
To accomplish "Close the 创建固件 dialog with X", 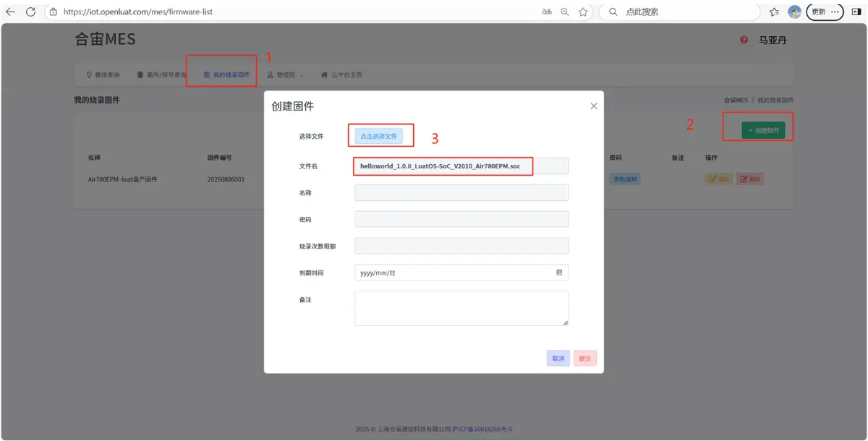I will point(594,106).
